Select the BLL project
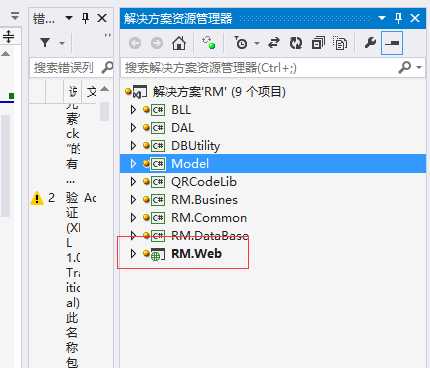The height and width of the screenshot is (368, 430). (181, 110)
